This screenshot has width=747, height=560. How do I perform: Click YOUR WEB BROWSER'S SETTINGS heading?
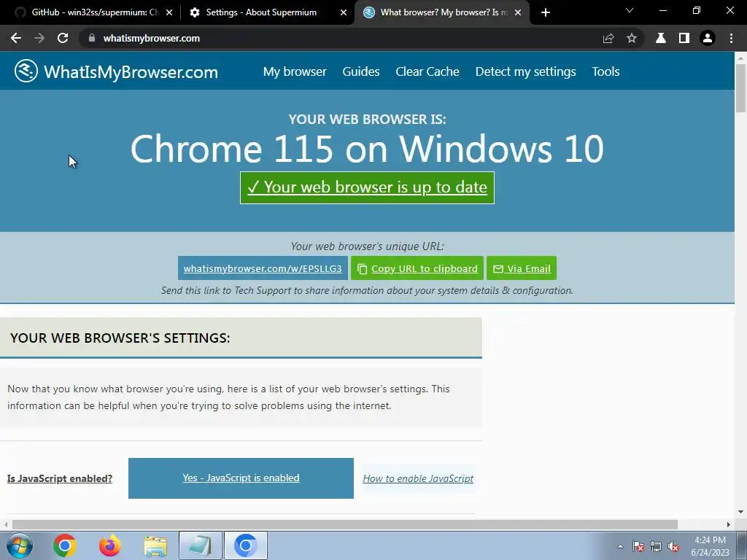(x=120, y=338)
